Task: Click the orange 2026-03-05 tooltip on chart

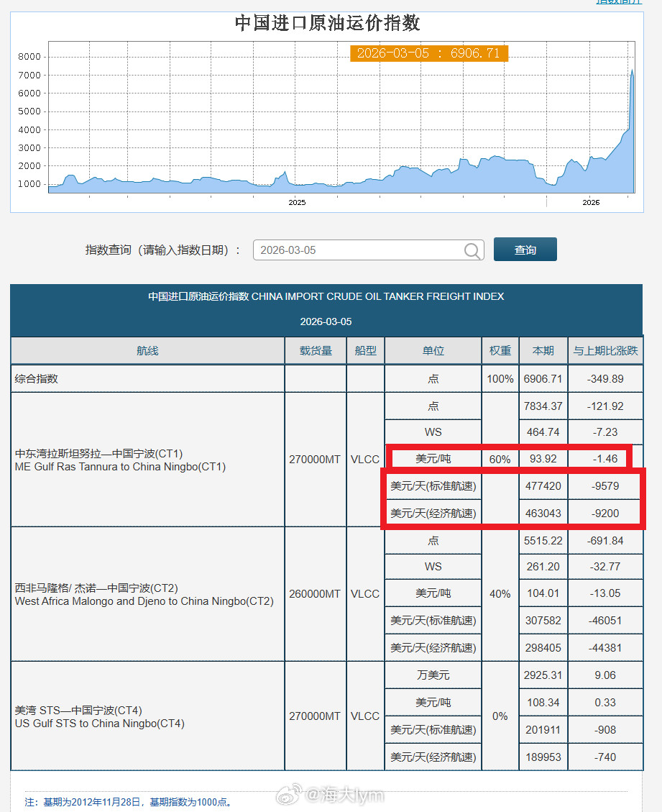Action: 428,53
